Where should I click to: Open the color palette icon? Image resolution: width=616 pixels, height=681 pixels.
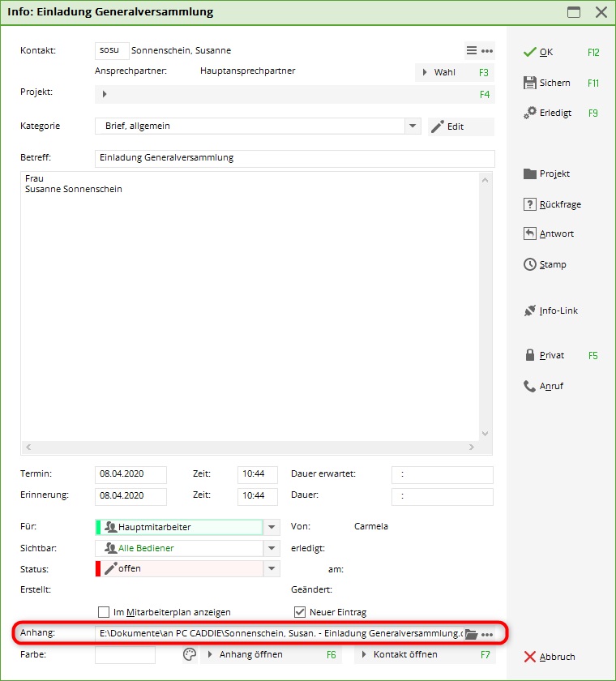[x=190, y=654]
